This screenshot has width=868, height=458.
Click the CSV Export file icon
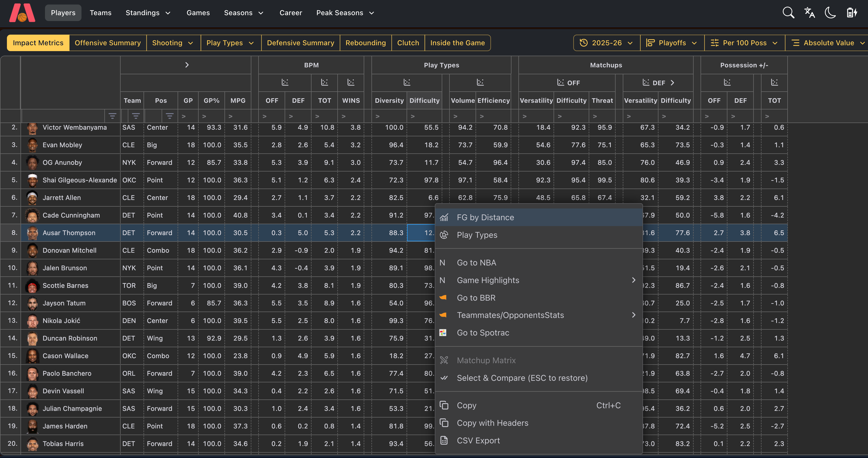point(444,440)
